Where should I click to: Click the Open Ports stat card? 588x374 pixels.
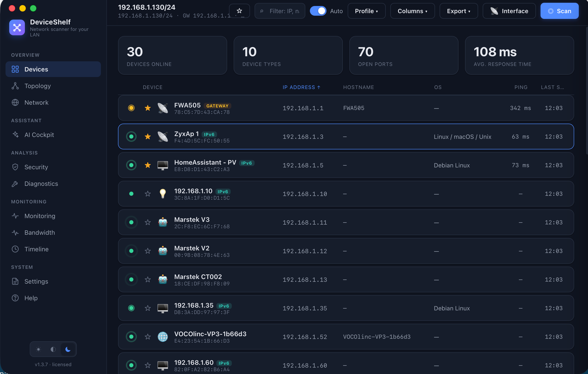404,56
